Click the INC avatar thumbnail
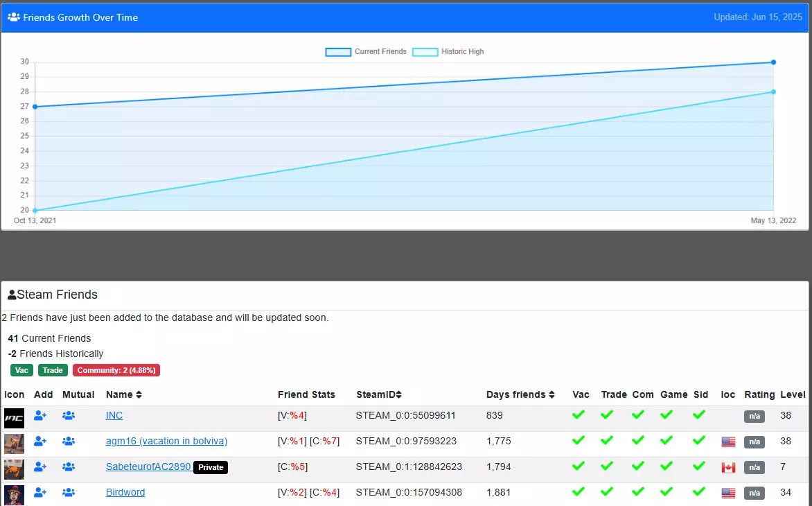The image size is (812, 506). (14, 419)
